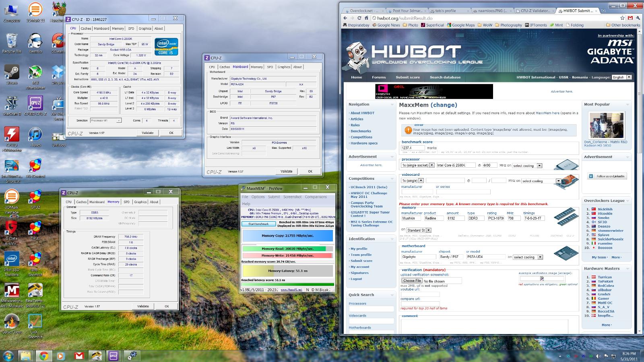Open the Curse Client desktop icon
644x362 pixels.
click(12, 324)
